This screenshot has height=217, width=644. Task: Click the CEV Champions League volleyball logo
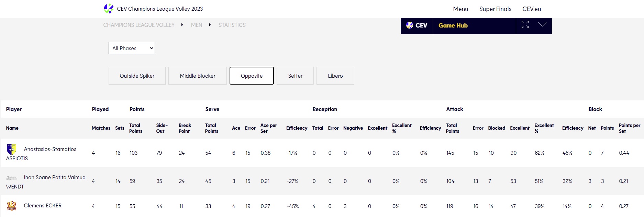tap(109, 9)
